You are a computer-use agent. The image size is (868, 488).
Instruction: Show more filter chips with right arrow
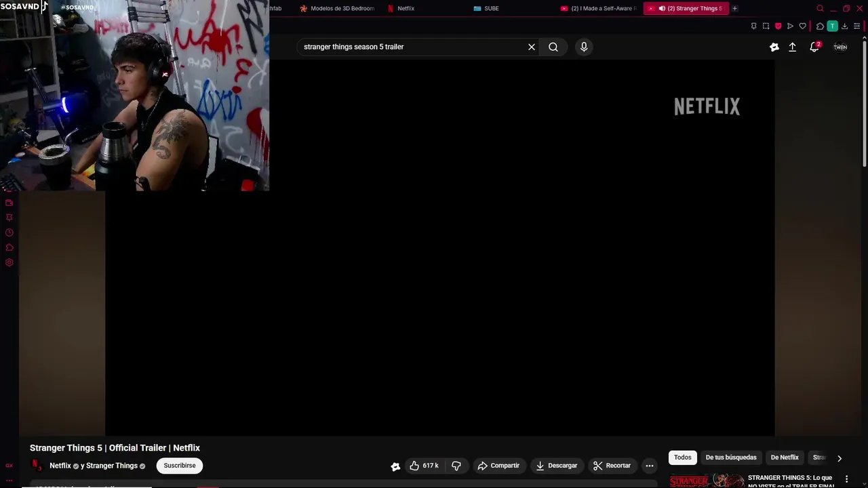tap(839, 458)
